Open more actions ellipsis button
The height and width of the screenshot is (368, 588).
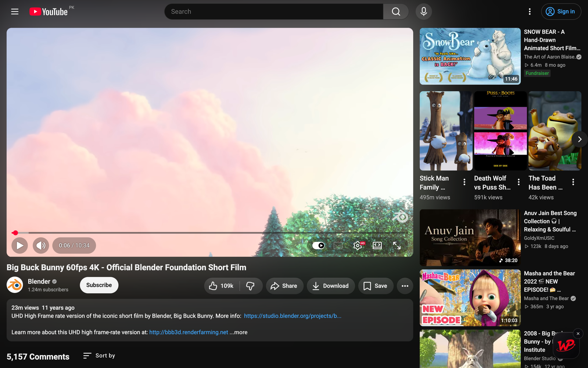pyautogui.click(x=405, y=286)
